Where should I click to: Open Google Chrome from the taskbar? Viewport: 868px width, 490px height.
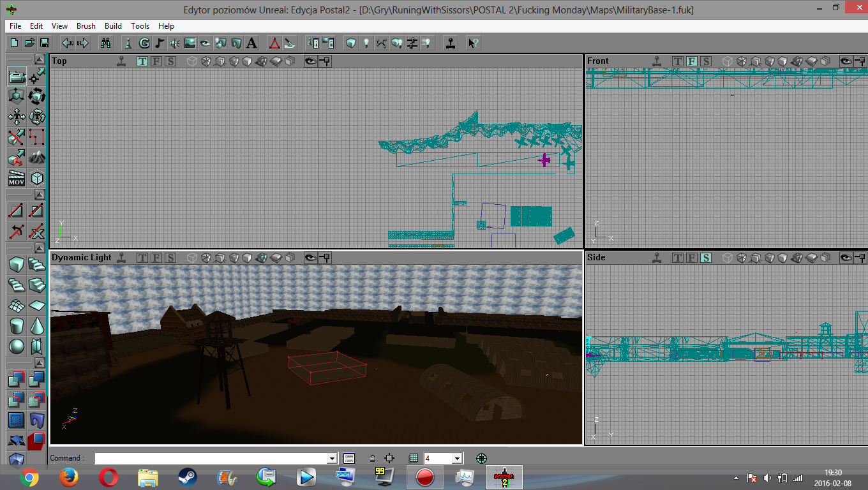tap(29, 477)
